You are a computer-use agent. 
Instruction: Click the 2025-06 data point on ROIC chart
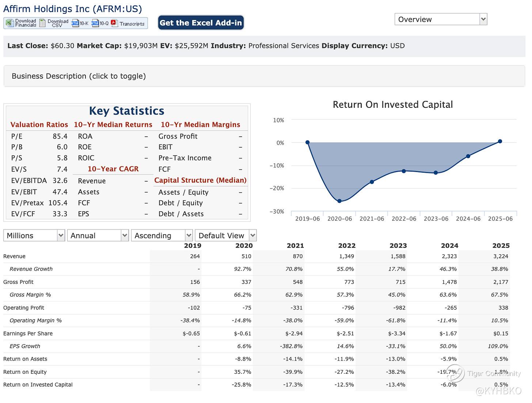(500, 141)
